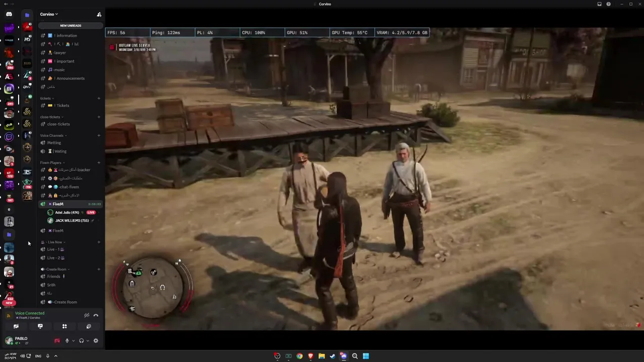644x362 pixels.
Task: Collapse the Fivem Players category
Action: click(52, 163)
